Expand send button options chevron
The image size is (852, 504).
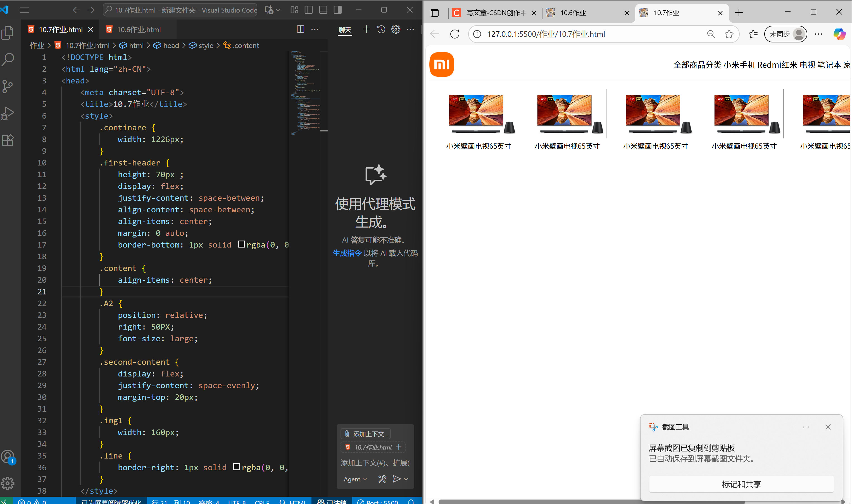[x=406, y=479]
